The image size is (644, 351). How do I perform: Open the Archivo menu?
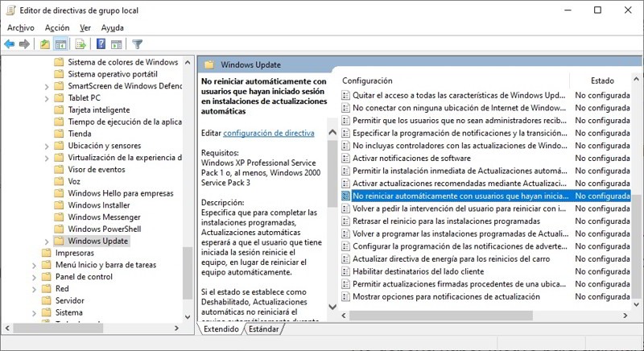(20, 27)
